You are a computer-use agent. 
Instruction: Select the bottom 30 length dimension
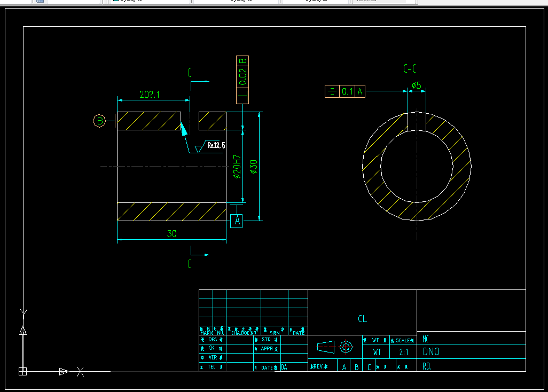[171, 233]
